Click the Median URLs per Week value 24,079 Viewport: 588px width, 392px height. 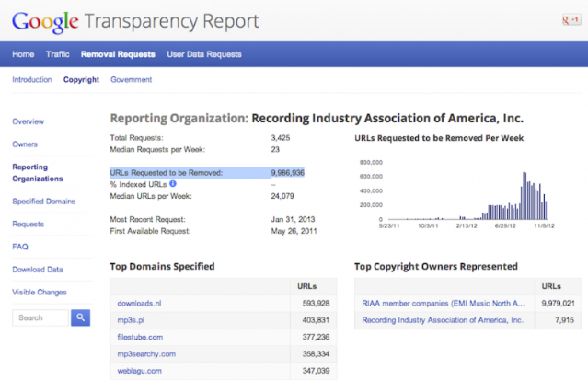click(282, 196)
